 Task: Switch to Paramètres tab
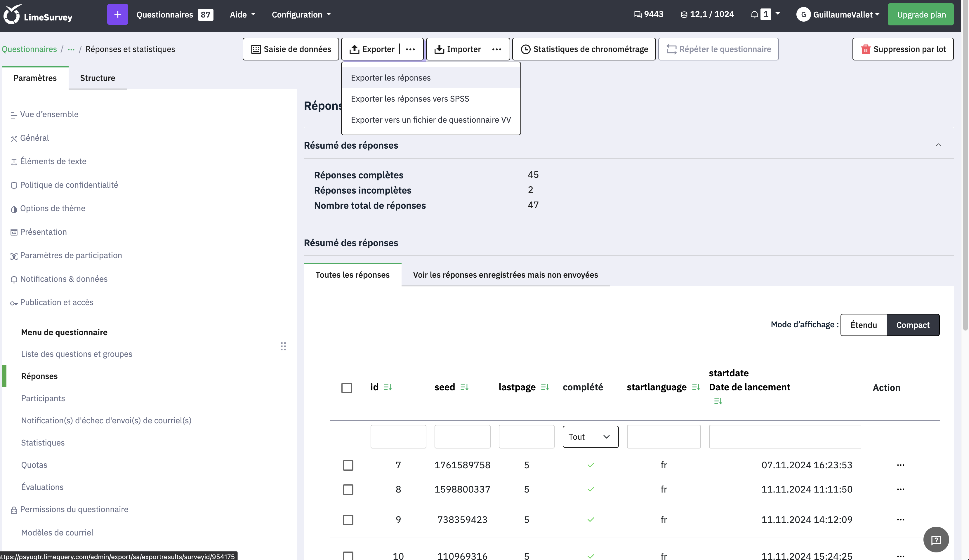[x=35, y=78]
